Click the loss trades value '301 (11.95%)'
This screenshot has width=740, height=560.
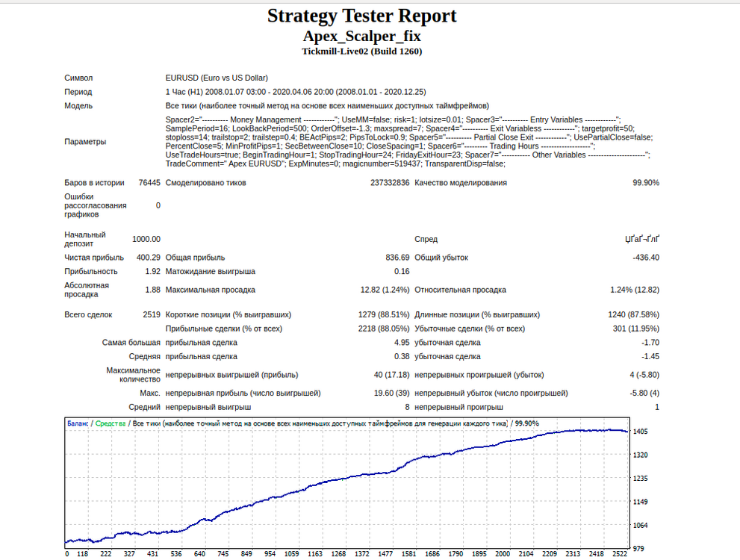click(636, 329)
